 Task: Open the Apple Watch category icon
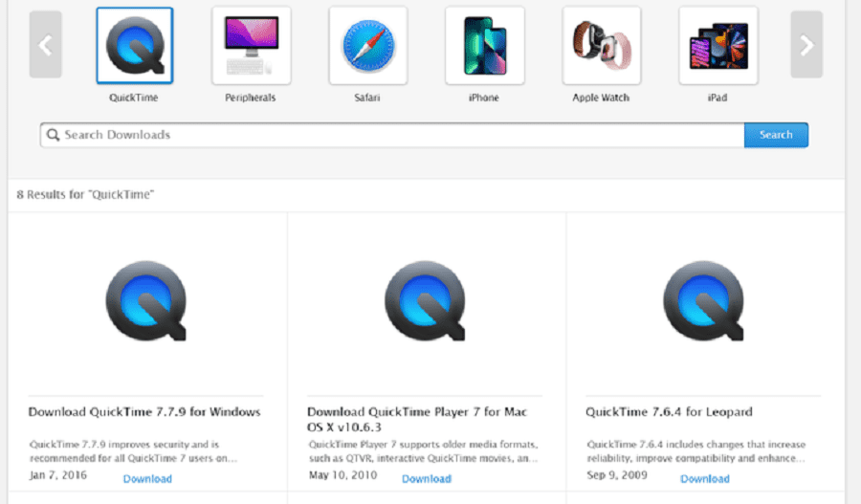click(x=602, y=46)
